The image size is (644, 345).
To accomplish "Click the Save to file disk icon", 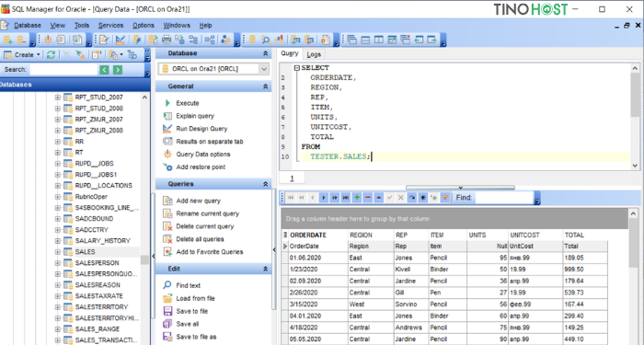I will (x=167, y=311).
